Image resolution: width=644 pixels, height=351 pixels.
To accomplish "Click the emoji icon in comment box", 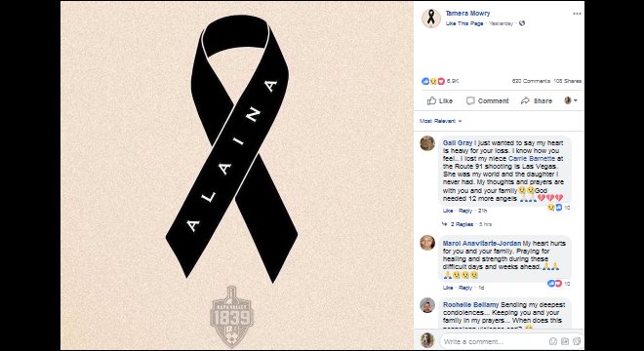I will pyautogui.click(x=553, y=341).
